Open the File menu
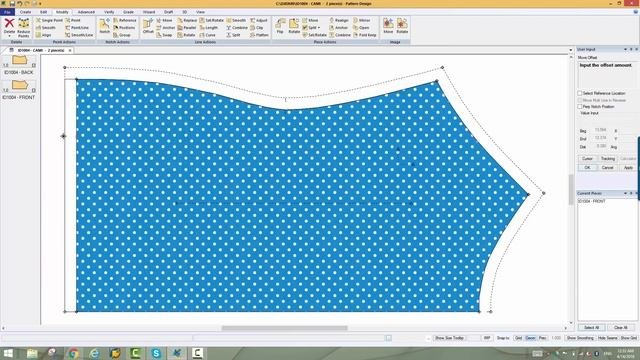The width and height of the screenshot is (640, 360). pos(7,12)
